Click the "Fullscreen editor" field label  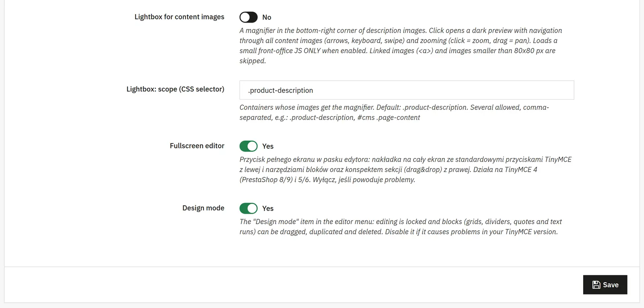pyautogui.click(x=197, y=146)
